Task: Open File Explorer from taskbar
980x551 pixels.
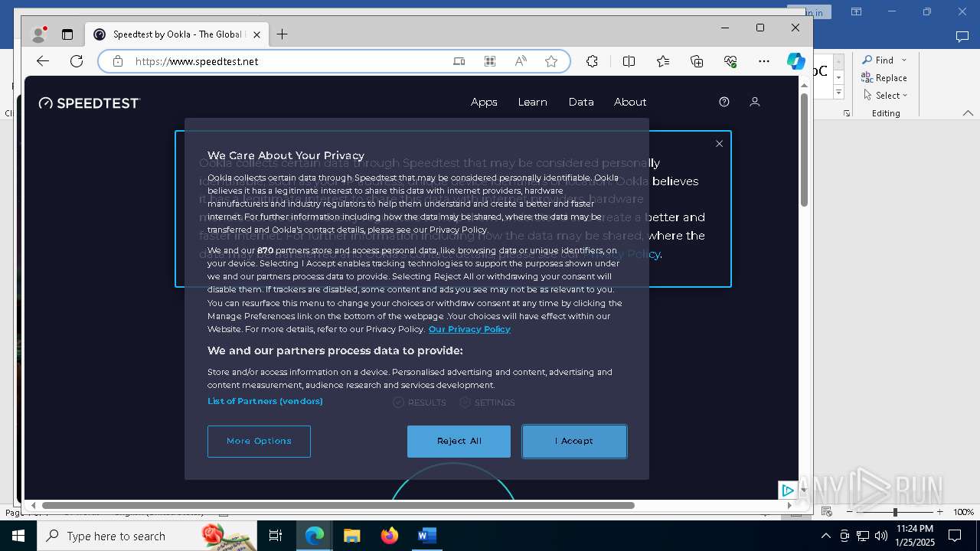Action: click(x=351, y=536)
